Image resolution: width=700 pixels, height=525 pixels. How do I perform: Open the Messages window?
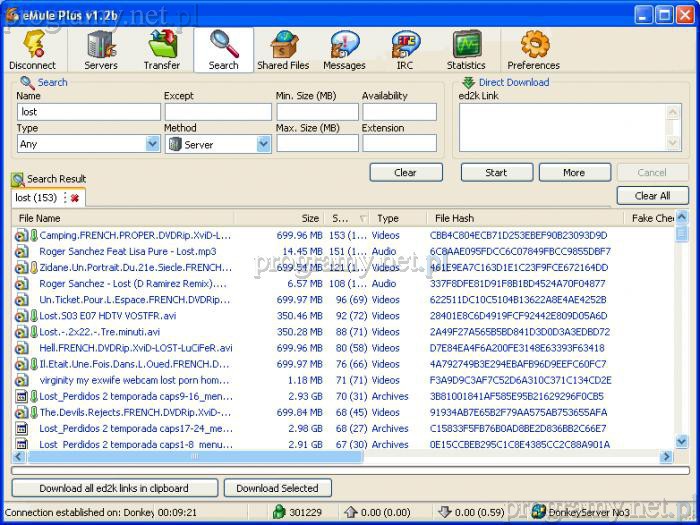click(344, 50)
